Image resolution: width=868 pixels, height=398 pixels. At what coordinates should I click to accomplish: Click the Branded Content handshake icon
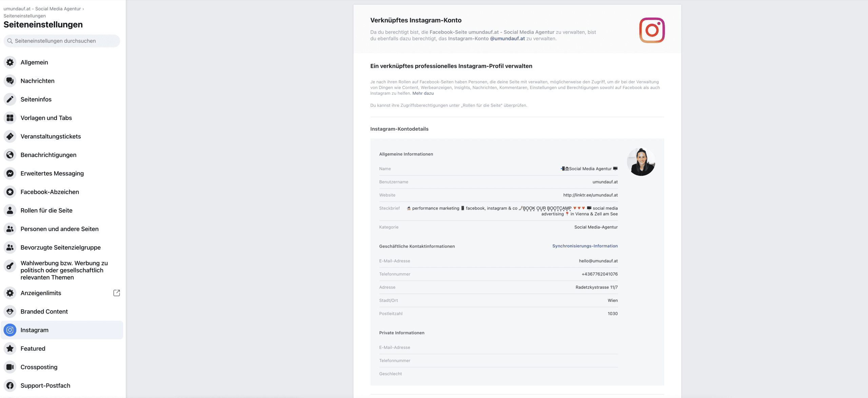click(x=10, y=311)
